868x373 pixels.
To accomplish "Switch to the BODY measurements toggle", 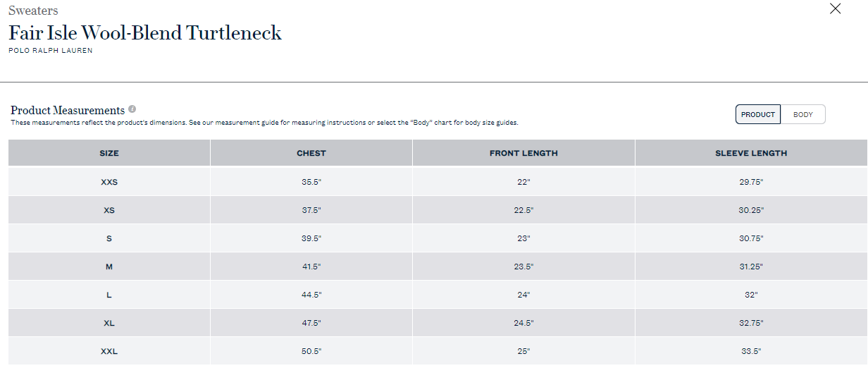I will (x=803, y=114).
